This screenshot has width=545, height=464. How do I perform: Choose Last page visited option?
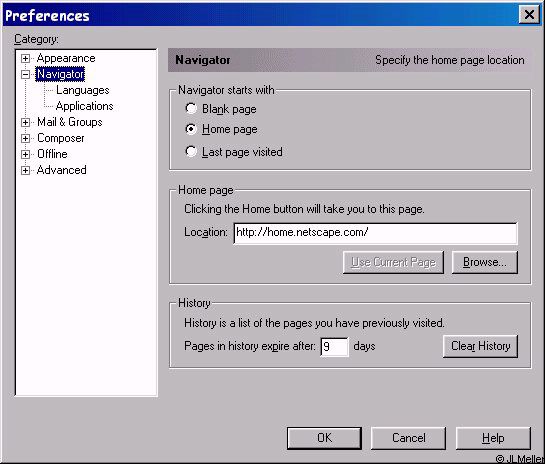191,151
